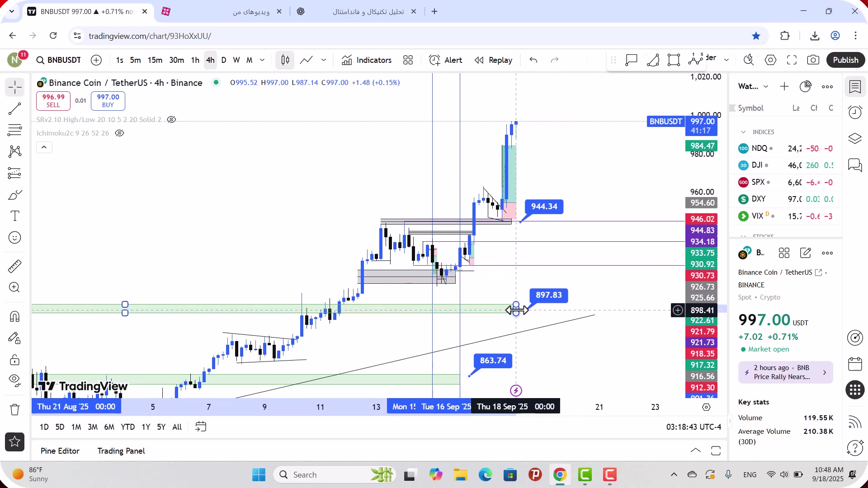Screen dimensions: 868x488
Task: Expand the chart type dropdown arrow
Action: (324, 60)
